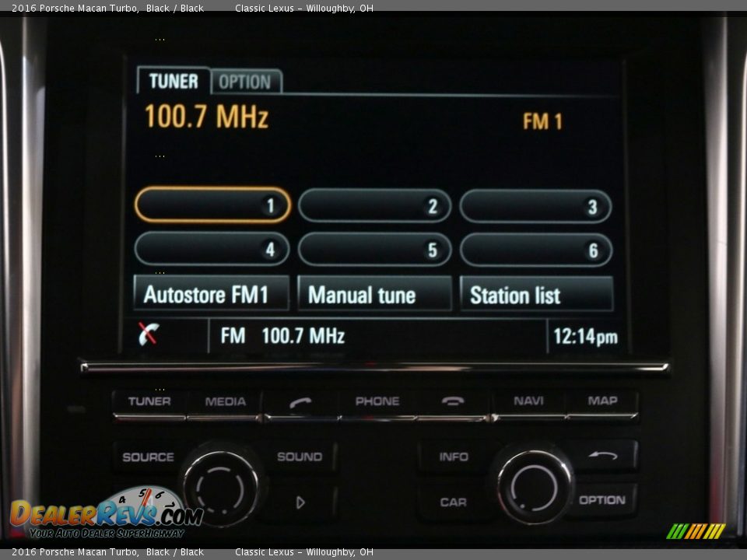This screenshot has height=560, width=747.
Task: Push the play triangle button below SOUND
Action: 300,502
